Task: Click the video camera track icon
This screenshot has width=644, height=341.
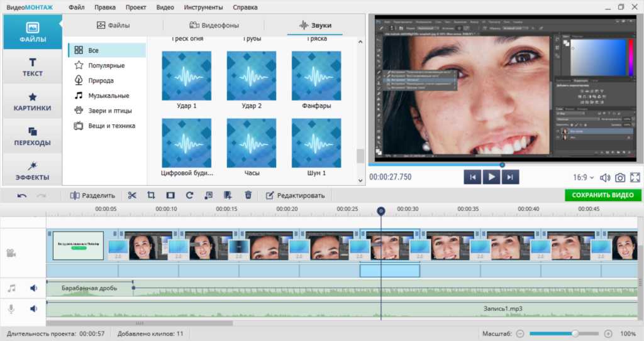Action: [x=11, y=253]
